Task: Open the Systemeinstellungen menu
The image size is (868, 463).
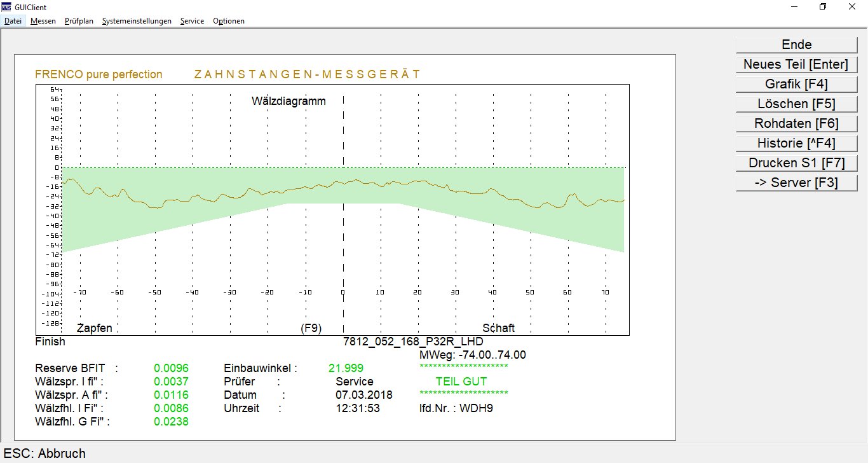Action: pos(137,21)
